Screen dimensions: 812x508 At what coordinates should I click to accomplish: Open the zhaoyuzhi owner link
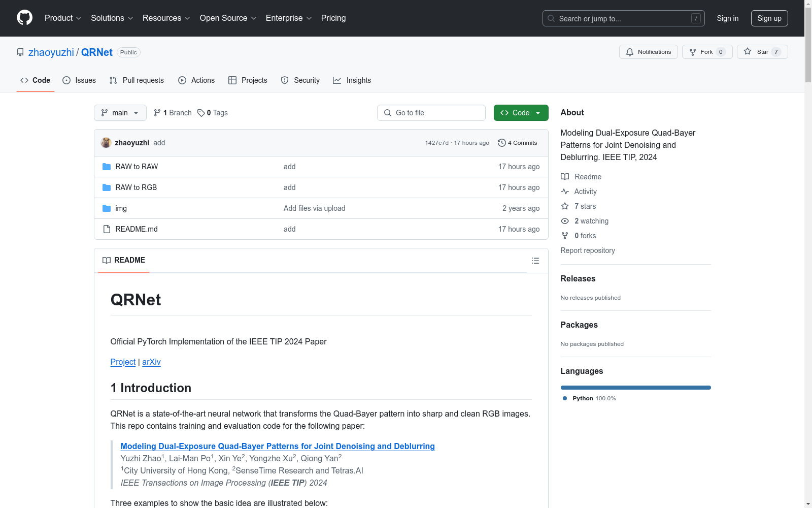pos(51,52)
